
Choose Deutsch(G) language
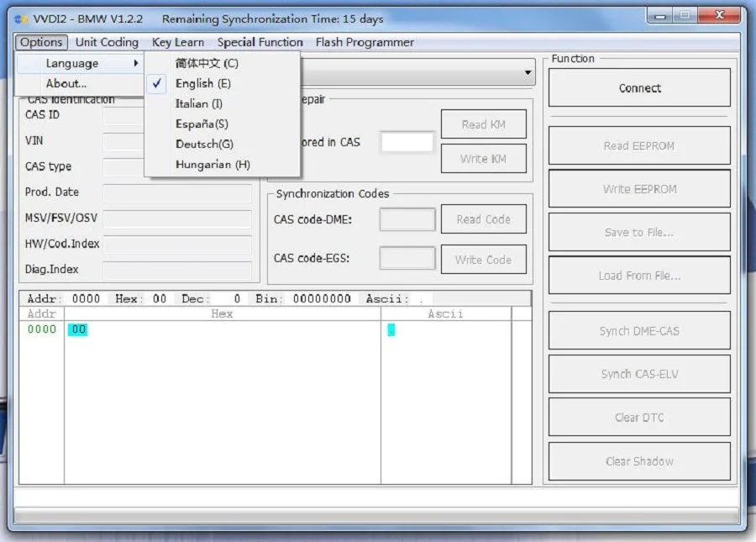pos(223,145)
